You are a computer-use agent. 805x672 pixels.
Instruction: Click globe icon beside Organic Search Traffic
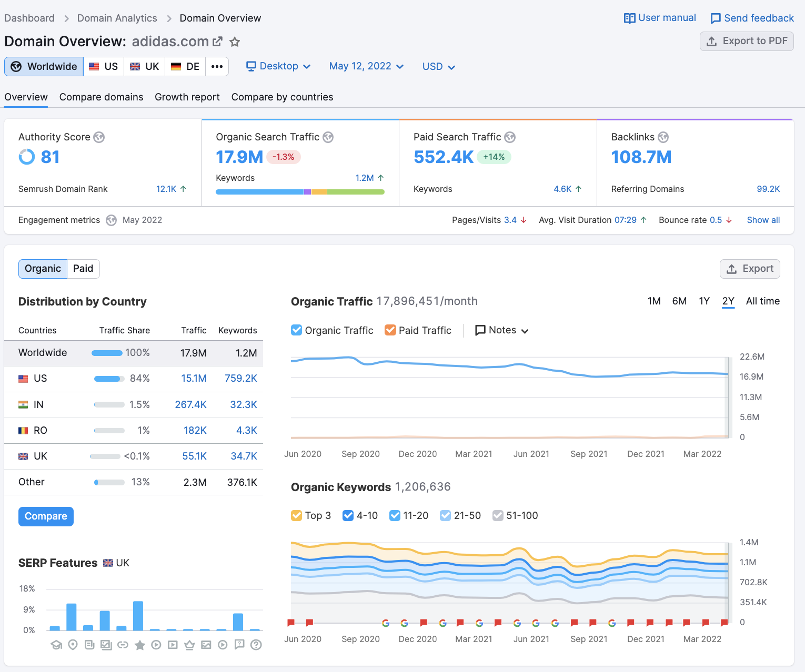click(x=328, y=137)
